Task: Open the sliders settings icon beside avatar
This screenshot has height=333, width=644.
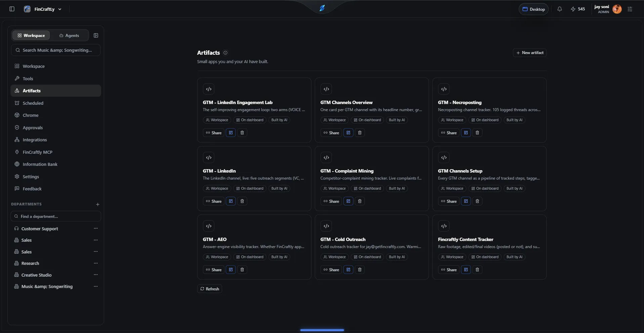Action: [x=630, y=9]
